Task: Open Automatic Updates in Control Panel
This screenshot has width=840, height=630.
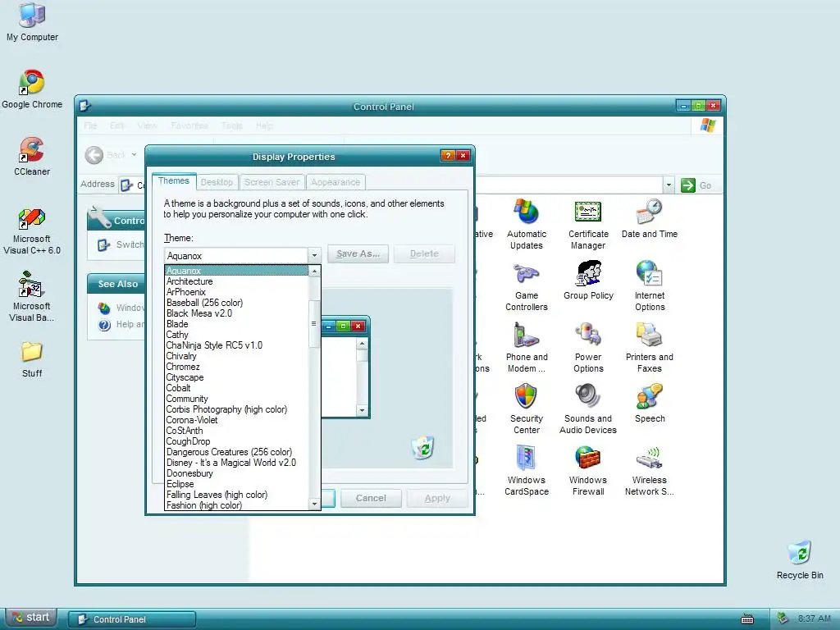Action: coord(526,224)
